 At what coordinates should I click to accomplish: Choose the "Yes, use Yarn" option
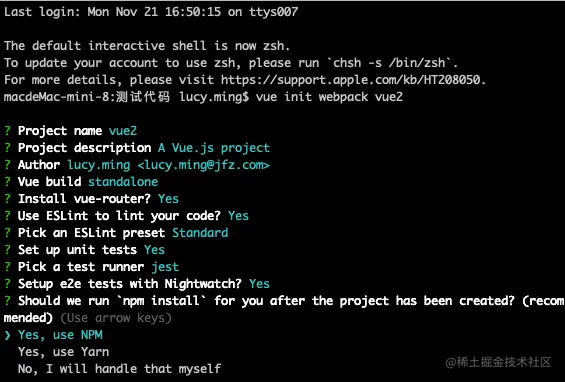tap(63, 352)
